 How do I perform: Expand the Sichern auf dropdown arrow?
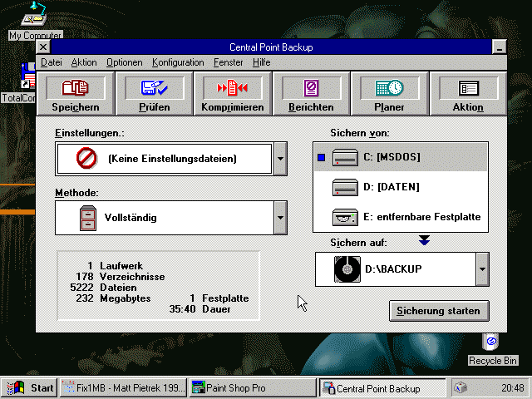point(482,269)
